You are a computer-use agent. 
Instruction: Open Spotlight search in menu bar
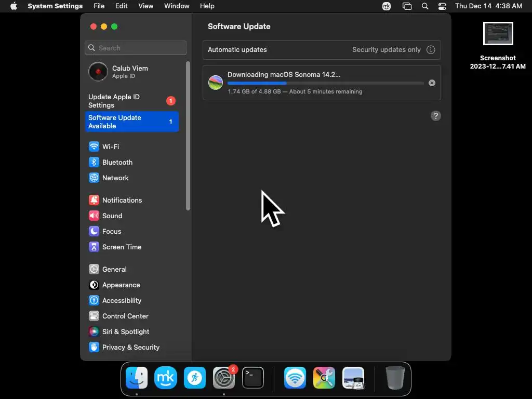[425, 6]
